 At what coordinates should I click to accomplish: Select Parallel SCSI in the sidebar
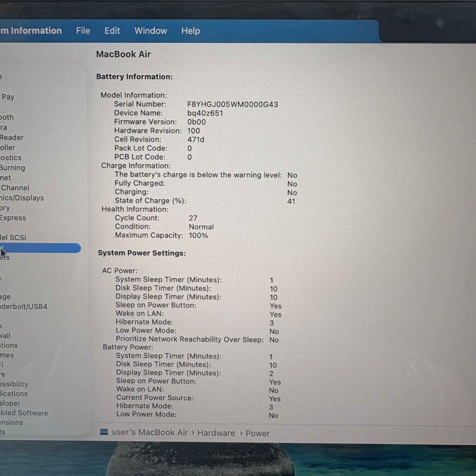13,237
